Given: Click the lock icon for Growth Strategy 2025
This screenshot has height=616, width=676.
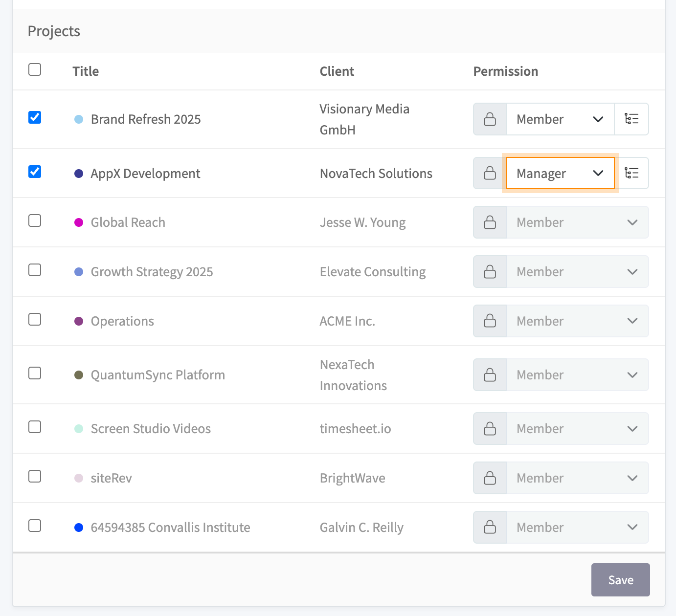Looking at the screenshot, I should click(489, 271).
